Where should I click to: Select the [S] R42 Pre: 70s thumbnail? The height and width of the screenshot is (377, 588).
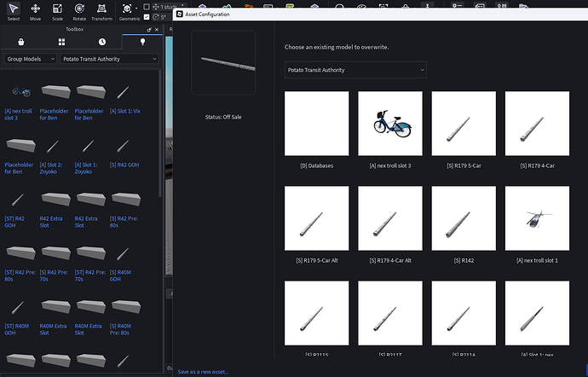(x=56, y=252)
